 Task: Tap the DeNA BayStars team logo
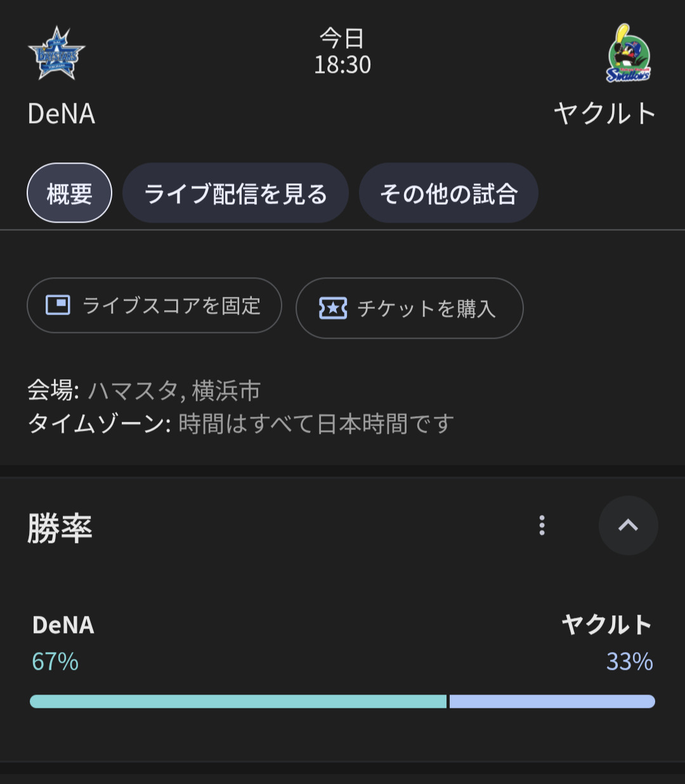coord(56,54)
